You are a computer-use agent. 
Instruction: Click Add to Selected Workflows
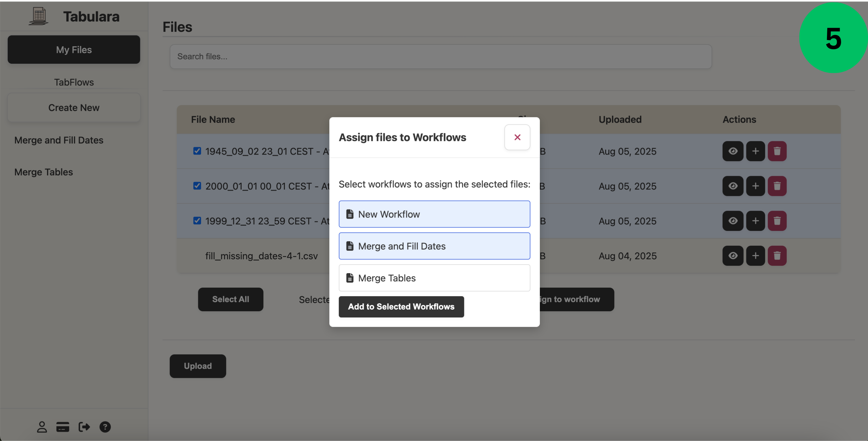point(401,307)
